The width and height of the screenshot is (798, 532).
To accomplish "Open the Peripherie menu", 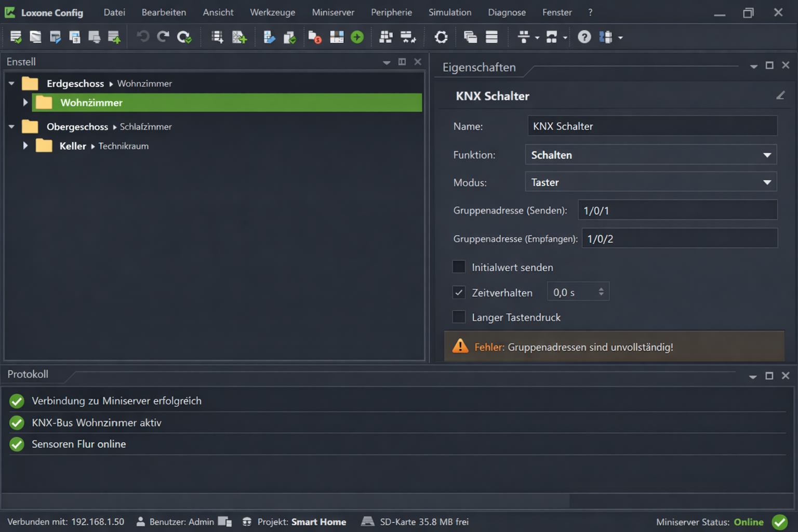I will tap(391, 12).
